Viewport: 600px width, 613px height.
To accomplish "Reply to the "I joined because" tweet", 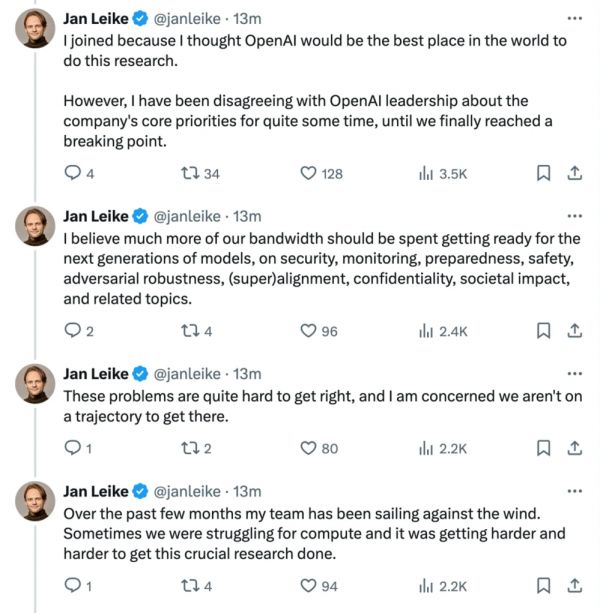I will [x=72, y=173].
